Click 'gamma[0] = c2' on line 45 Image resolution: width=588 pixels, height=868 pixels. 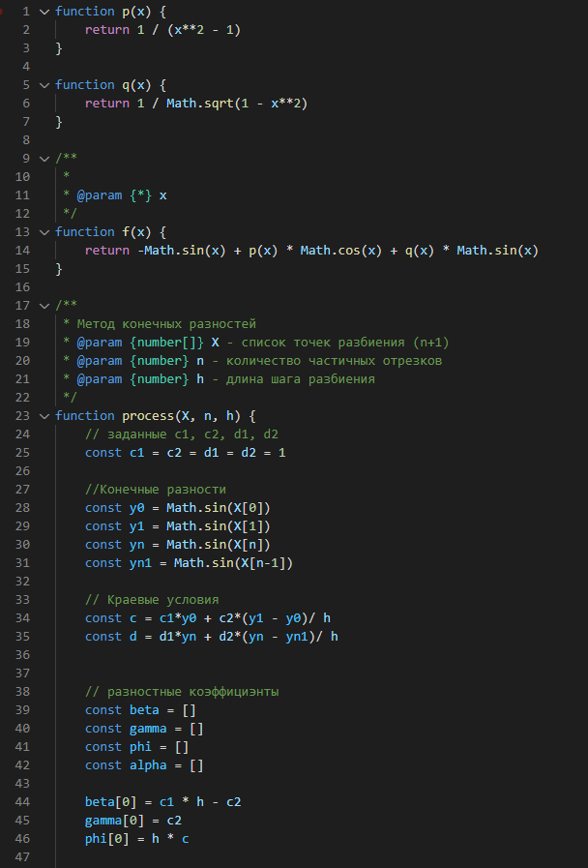tap(133, 821)
